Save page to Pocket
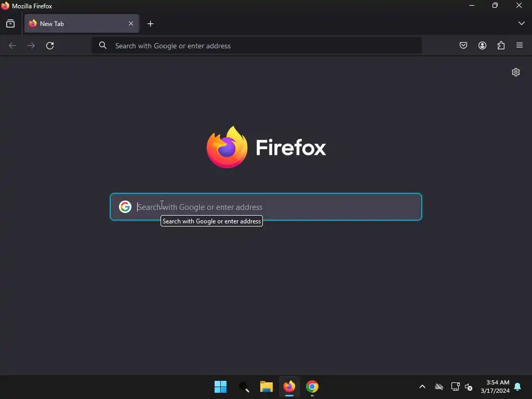The height and width of the screenshot is (399, 532). click(x=463, y=46)
